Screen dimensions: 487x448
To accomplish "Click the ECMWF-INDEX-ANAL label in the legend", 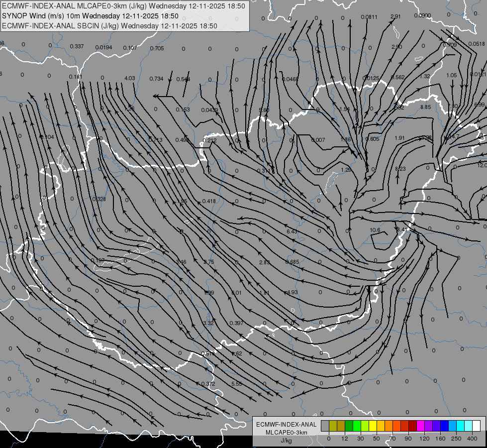I will coord(287,425).
